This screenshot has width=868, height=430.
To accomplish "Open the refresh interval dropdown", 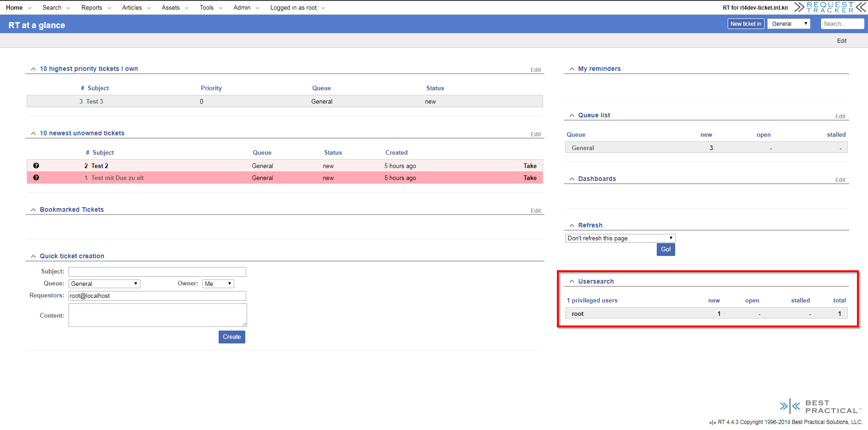I will tap(619, 238).
